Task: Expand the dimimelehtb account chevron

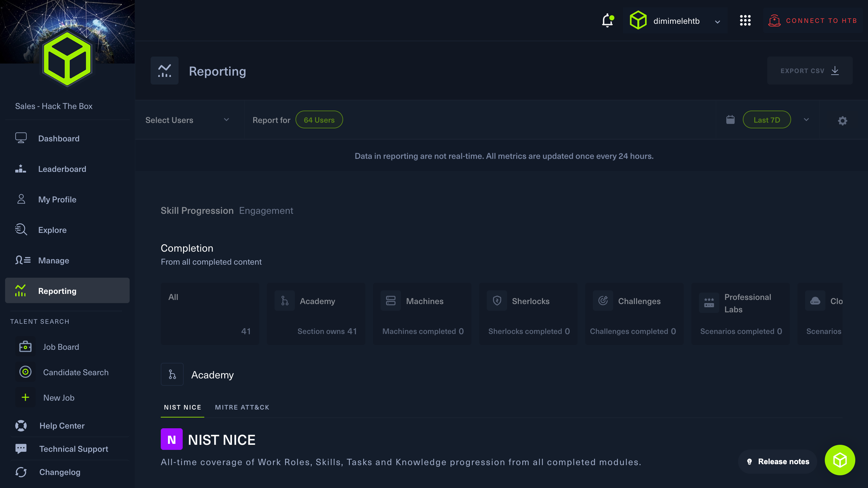Action: (x=717, y=22)
